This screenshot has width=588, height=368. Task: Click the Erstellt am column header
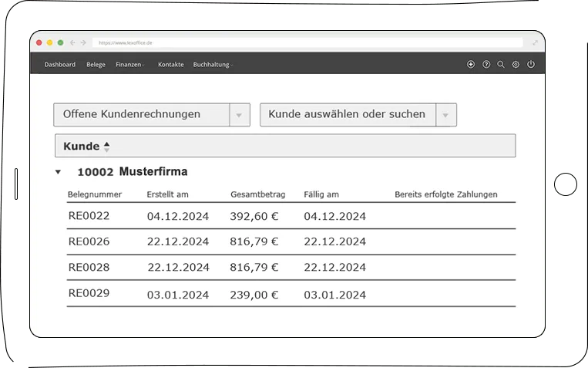(x=168, y=194)
